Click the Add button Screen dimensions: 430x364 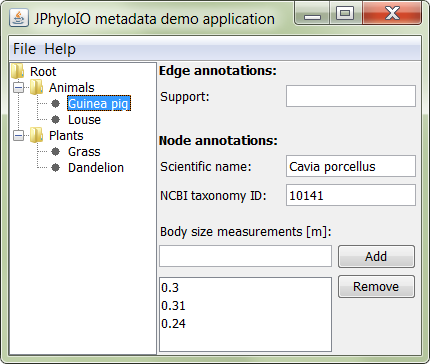376,257
